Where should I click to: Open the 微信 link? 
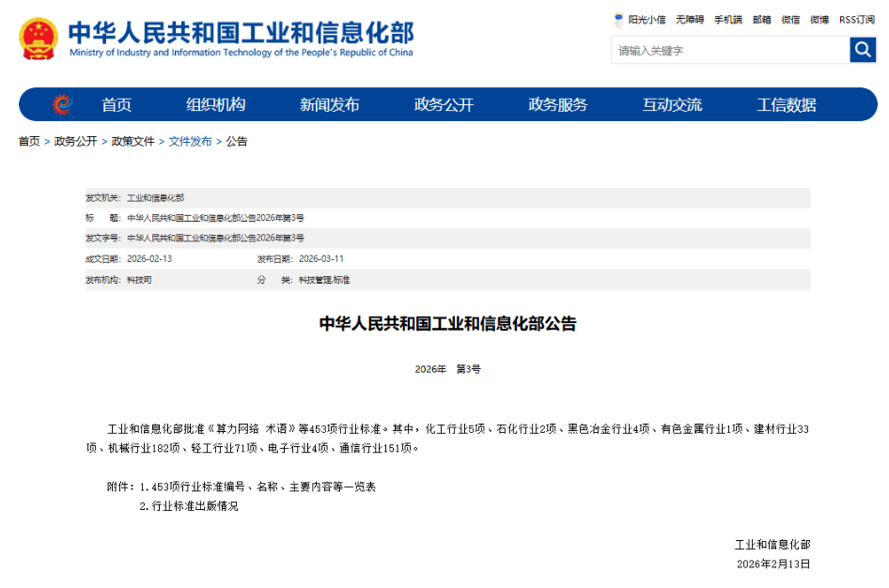point(790,19)
